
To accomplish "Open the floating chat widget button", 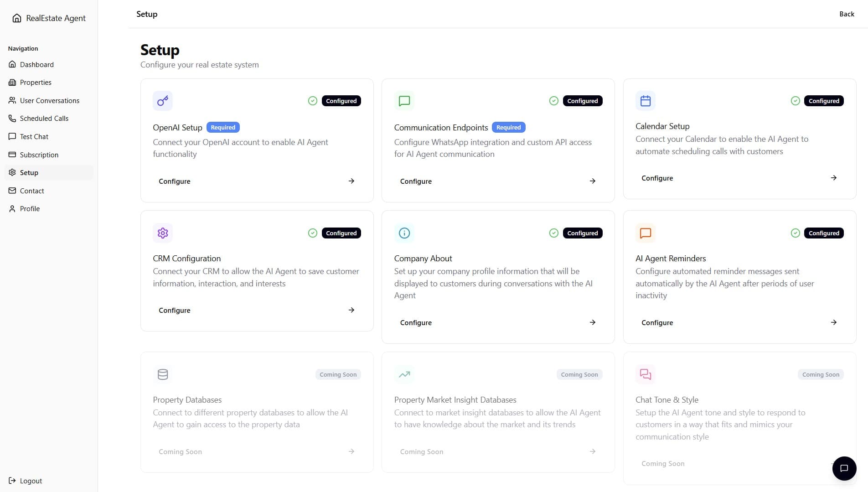I will (844, 468).
